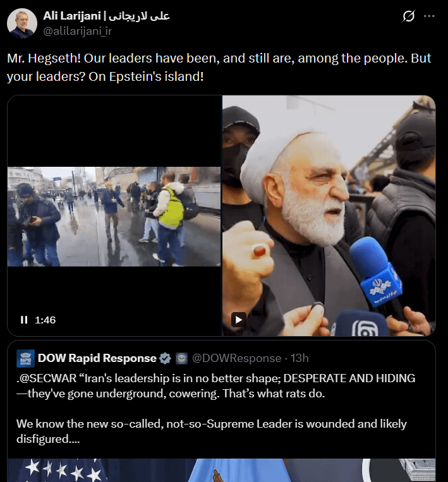Play the right video of the cleric

point(238,320)
